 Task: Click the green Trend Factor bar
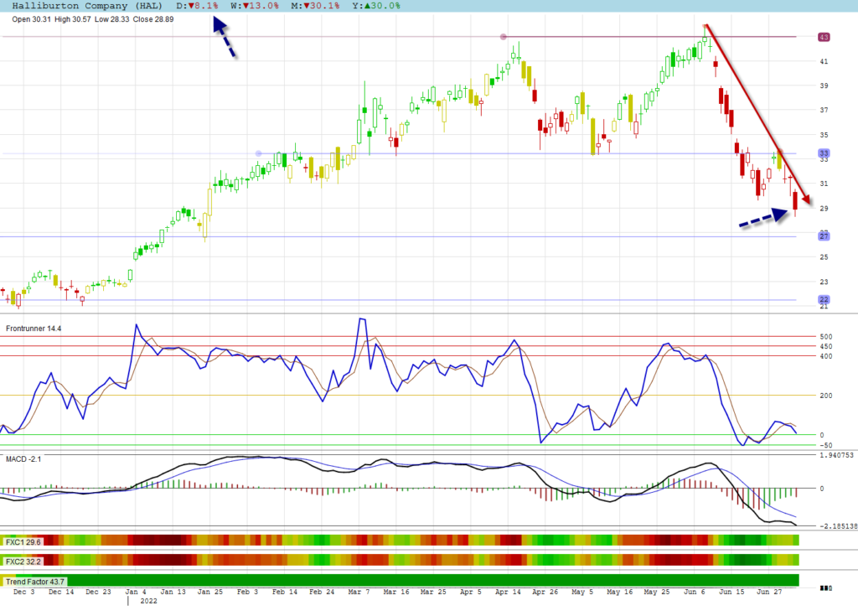click(400, 581)
